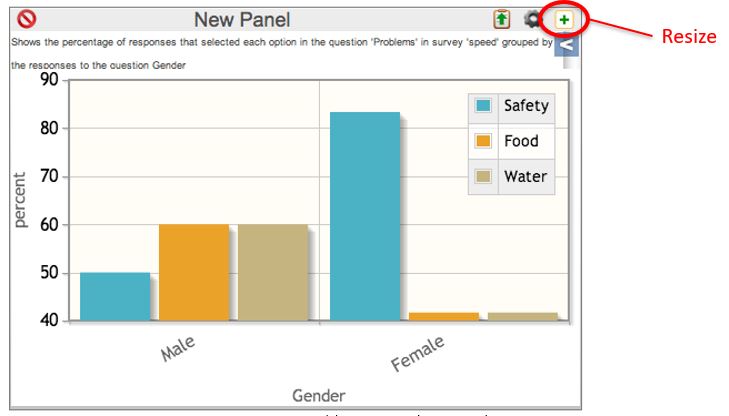This screenshot has height=416, width=729.
Task: Click the green plus resize icon
Action: click(x=564, y=19)
